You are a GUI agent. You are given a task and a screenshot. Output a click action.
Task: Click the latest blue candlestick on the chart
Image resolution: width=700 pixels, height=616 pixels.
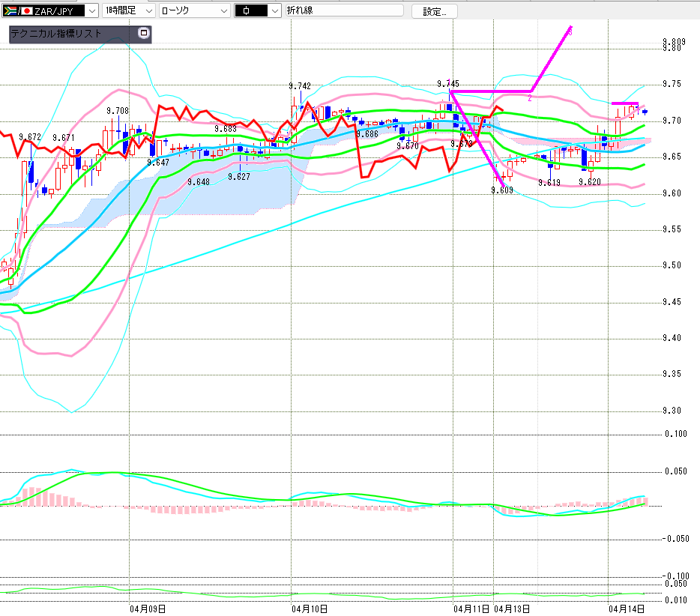coord(645,112)
